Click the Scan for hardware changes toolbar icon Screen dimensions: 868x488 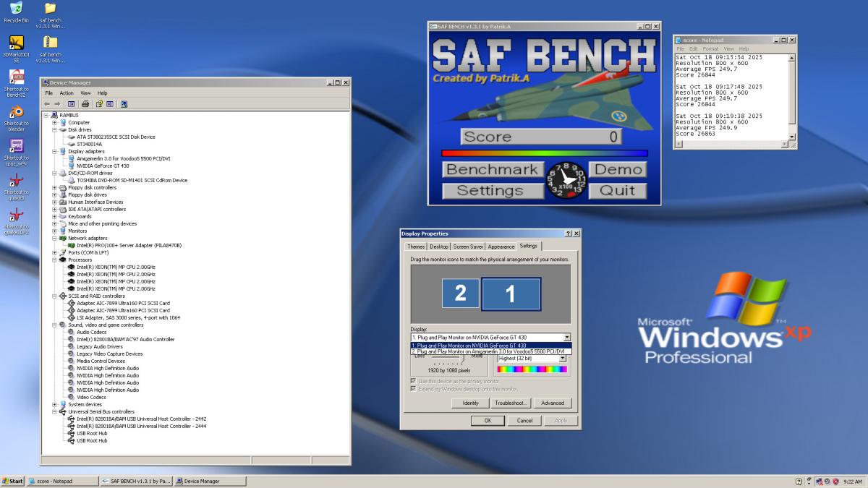124,104
